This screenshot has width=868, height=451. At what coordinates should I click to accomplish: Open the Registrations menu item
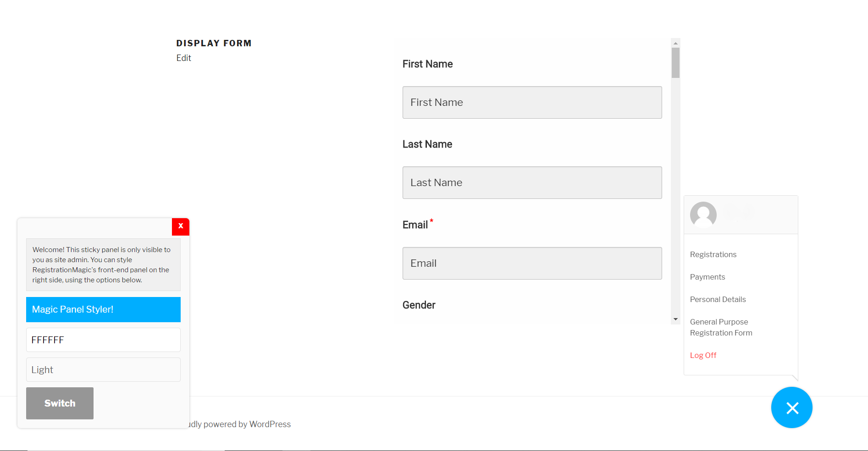pos(713,255)
